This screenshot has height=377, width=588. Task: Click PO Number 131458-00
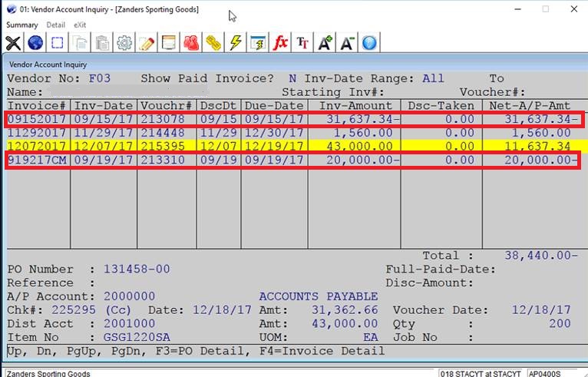click(x=137, y=269)
